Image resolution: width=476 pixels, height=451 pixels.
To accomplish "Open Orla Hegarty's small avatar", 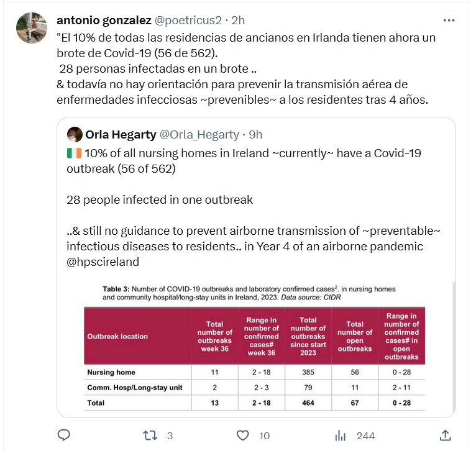I will click(75, 134).
